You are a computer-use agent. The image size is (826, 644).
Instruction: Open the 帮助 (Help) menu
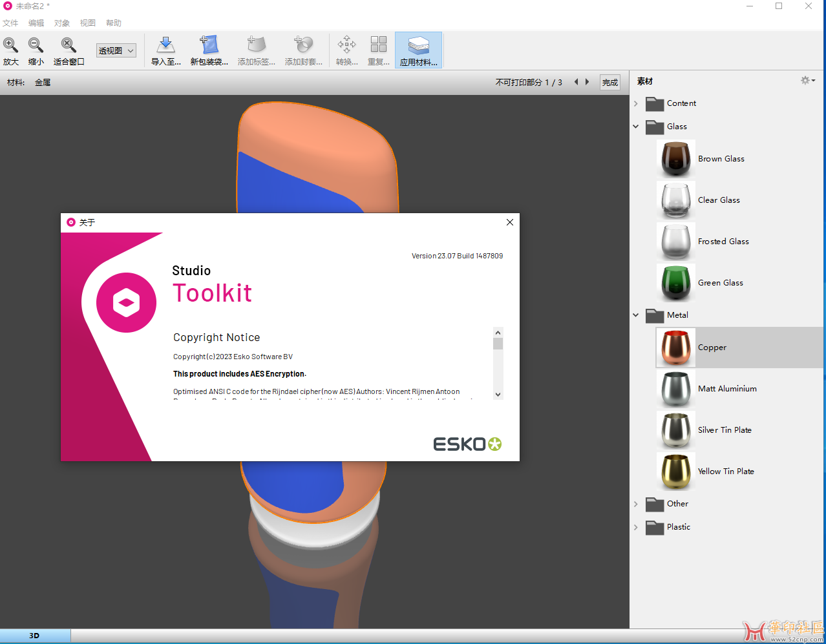click(114, 23)
